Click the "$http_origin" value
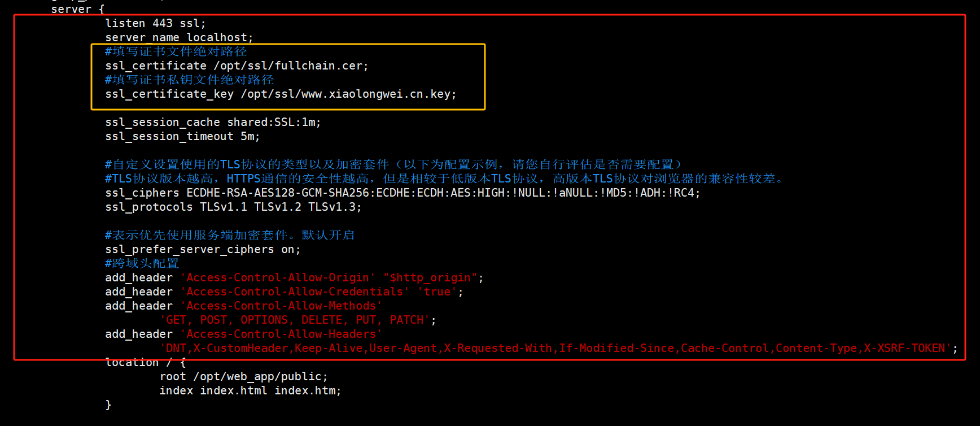980x426 pixels. [430, 278]
